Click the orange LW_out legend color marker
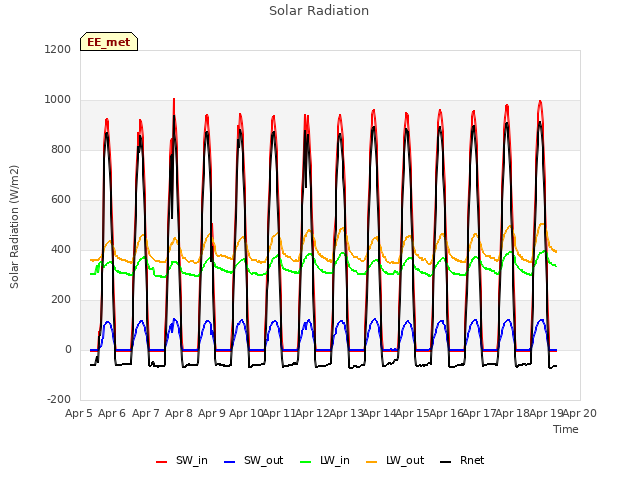 (371, 462)
